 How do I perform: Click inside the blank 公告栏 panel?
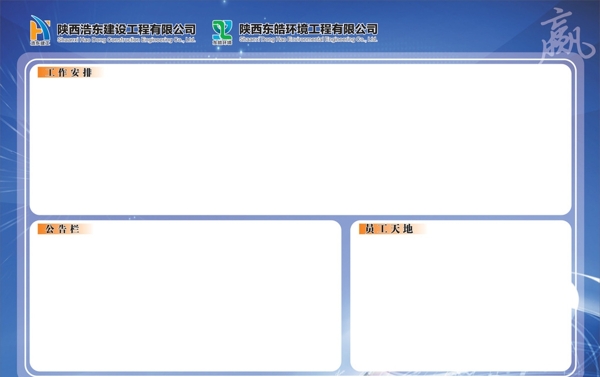pos(186,302)
